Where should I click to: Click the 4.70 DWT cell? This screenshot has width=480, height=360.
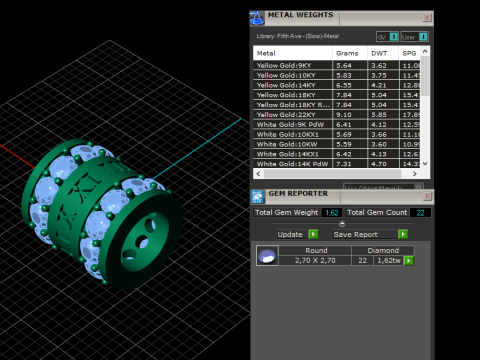click(x=383, y=164)
